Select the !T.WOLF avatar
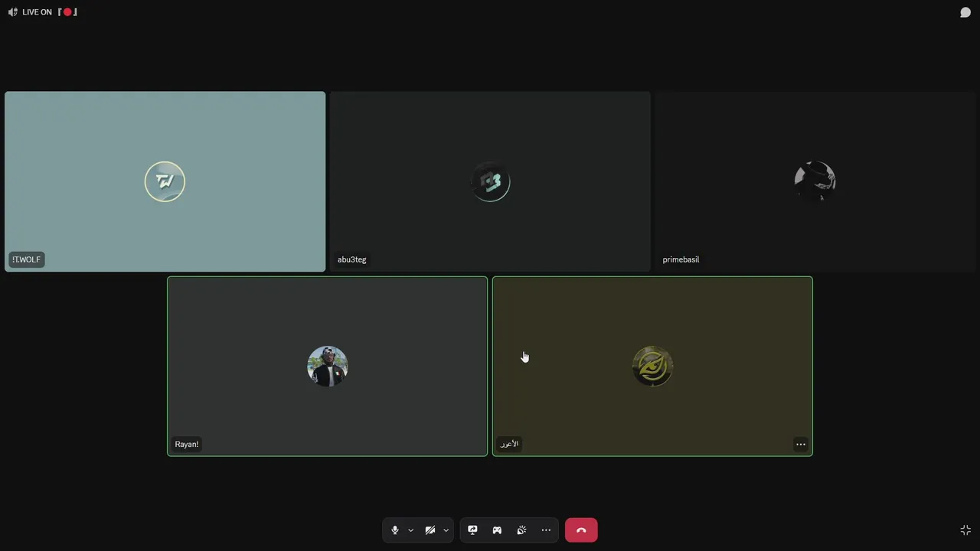 pos(165,182)
